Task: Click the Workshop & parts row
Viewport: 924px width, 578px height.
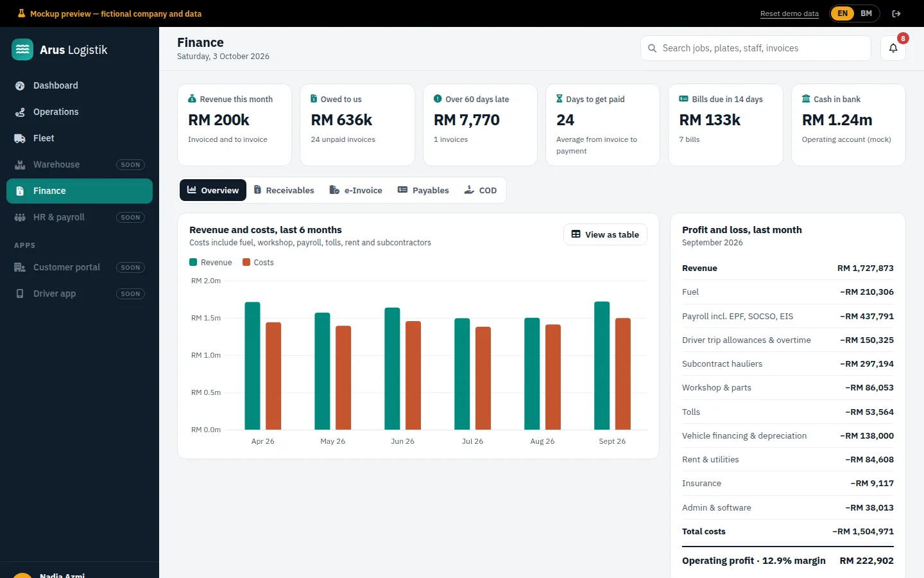Action: (x=787, y=388)
